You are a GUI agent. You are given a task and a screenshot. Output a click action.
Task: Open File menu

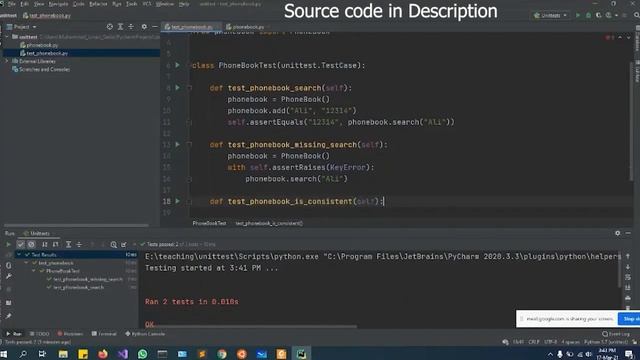coord(11,4)
